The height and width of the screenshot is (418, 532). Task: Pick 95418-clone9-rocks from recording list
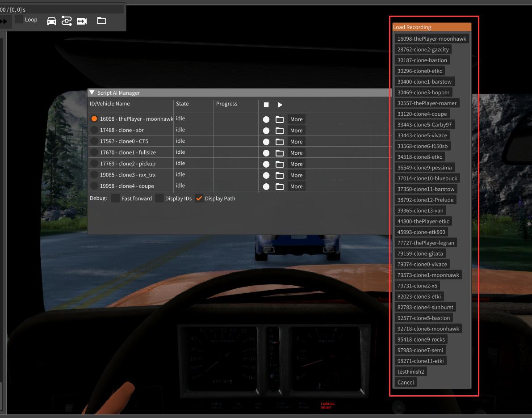point(421,340)
